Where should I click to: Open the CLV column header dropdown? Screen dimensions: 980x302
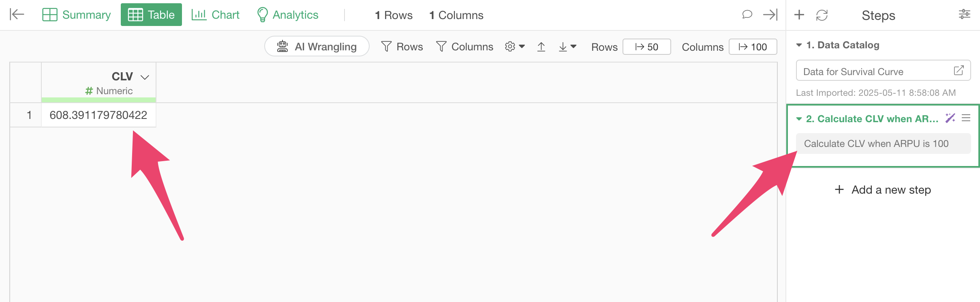pyautogui.click(x=145, y=77)
